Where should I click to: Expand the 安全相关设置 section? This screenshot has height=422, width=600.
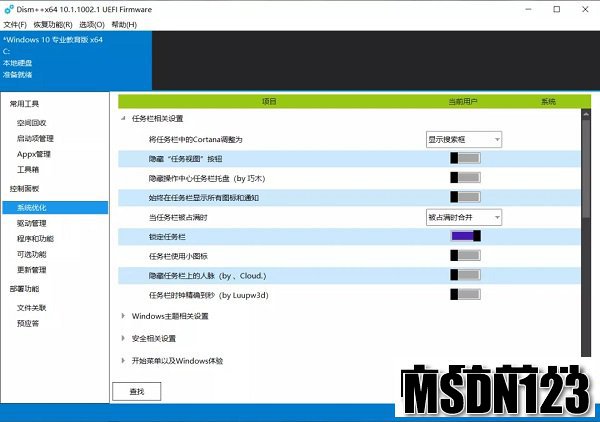pos(123,338)
